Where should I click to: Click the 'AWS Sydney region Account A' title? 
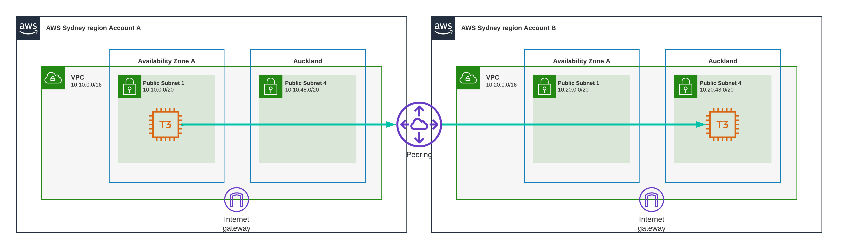93,28
